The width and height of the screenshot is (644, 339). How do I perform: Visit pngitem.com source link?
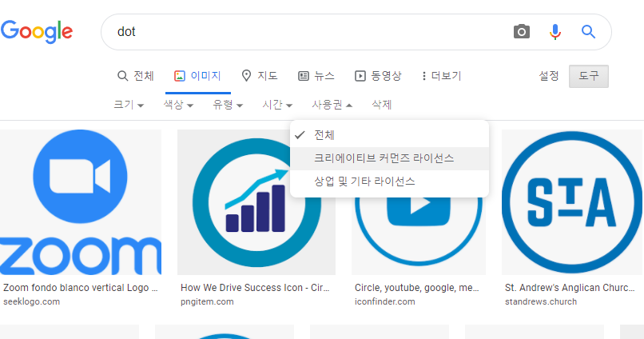pos(207,301)
